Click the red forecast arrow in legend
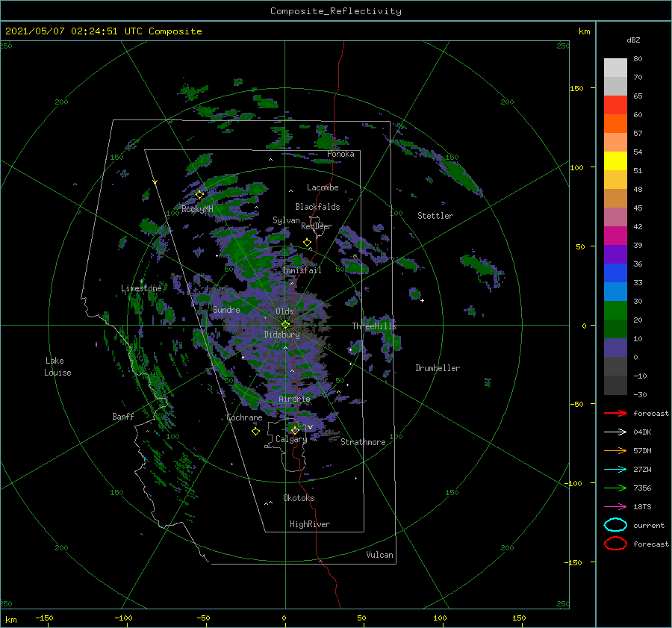 click(615, 413)
